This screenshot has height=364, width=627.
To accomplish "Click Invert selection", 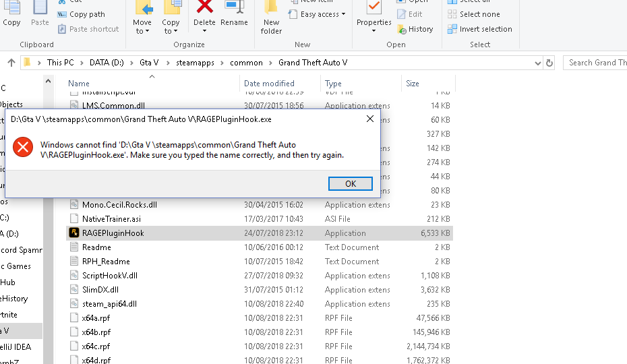I will point(480,29).
